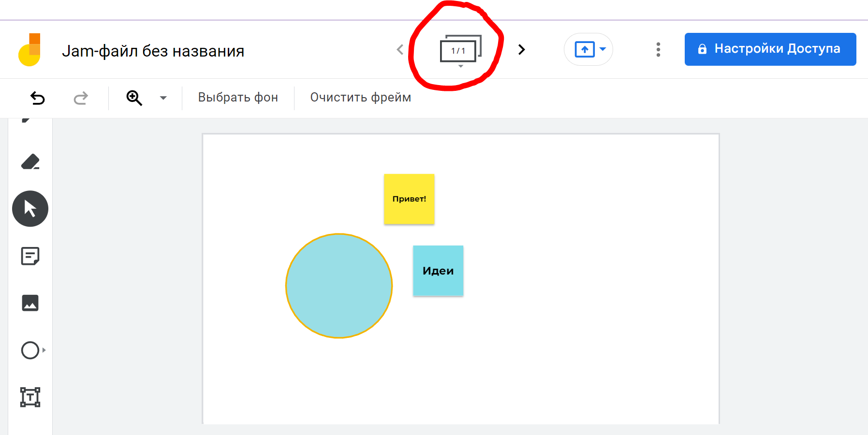868x435 pixels.
Task: Go to the previous frame
Action: [400, 49]
